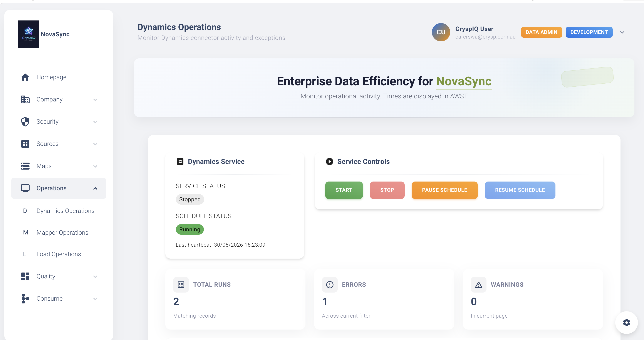Image resolution: width=644 pixels, height=340 pixels.
Task: Select the Company sidebar label
Action: [50, 99]
